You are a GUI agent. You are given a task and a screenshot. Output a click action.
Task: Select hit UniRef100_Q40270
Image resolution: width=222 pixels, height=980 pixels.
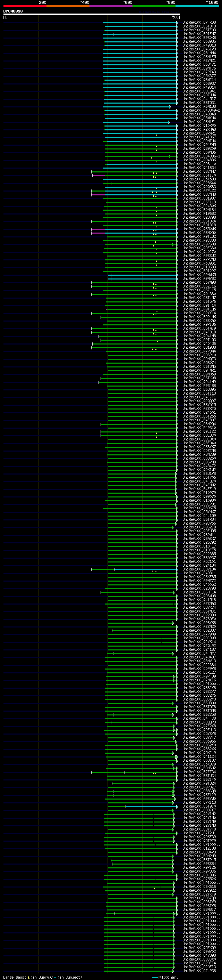tap(199, 252)
